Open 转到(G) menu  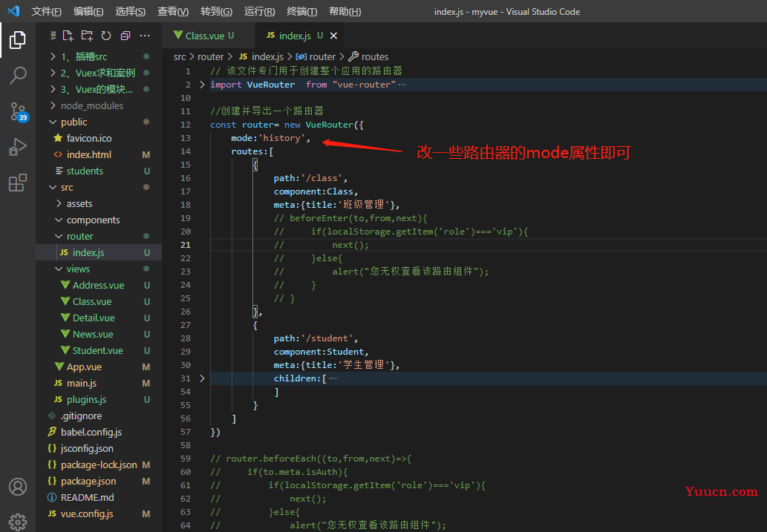[x=216, y=11]
